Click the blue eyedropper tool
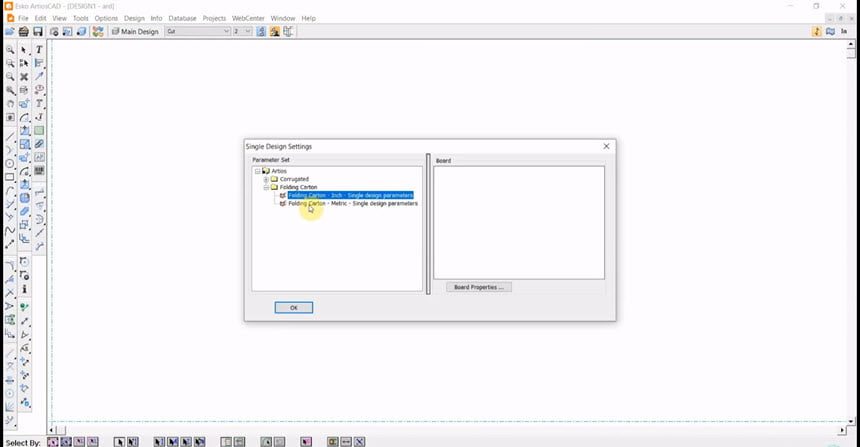 click(39, 76)
